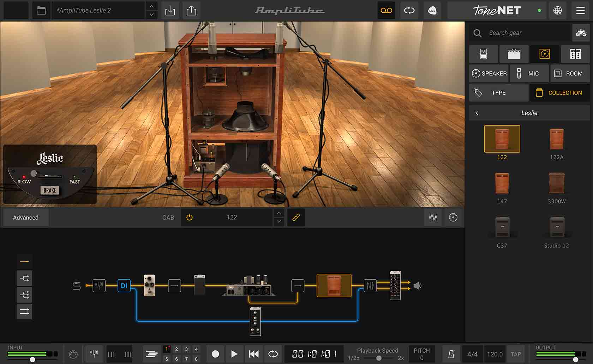Open the preset browser folder icon
The height and width of the screenshot is (364, 593).
[41, 11]
